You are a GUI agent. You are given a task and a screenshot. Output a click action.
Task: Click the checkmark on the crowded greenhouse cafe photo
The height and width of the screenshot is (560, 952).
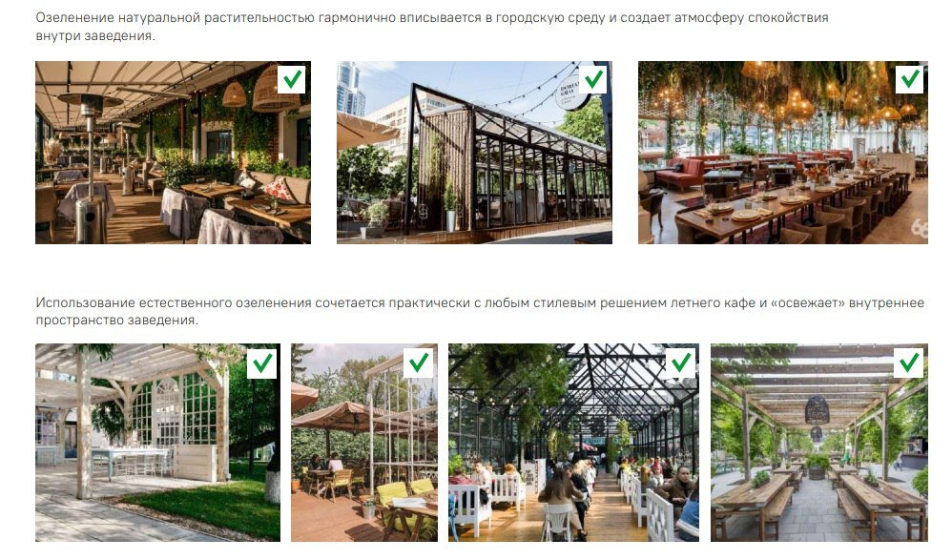point(680,363)
